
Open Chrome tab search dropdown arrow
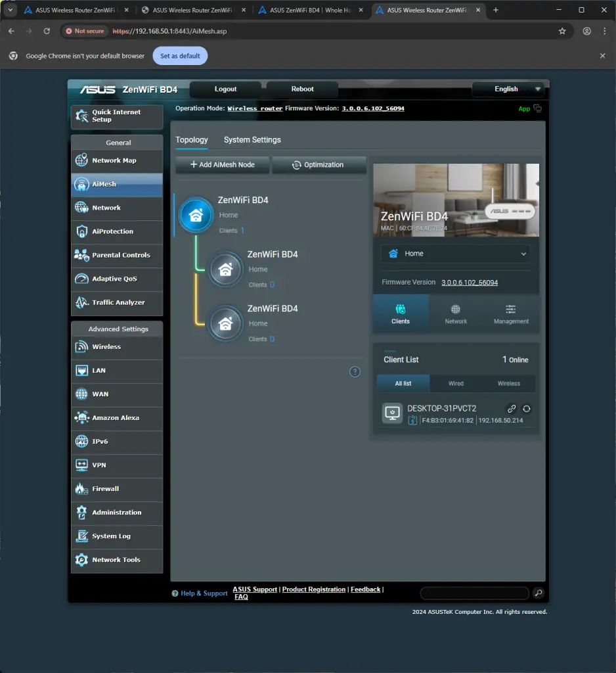click(11, 9)
